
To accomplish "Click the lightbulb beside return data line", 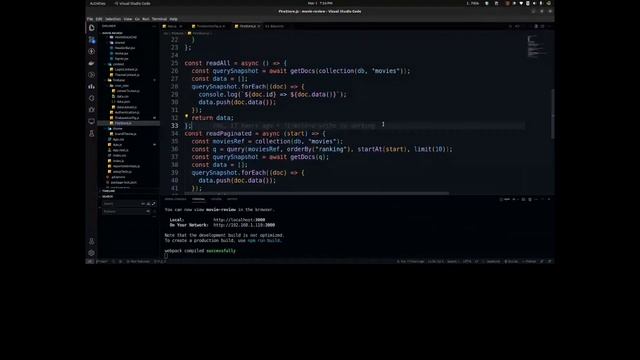I will point(187,117).
